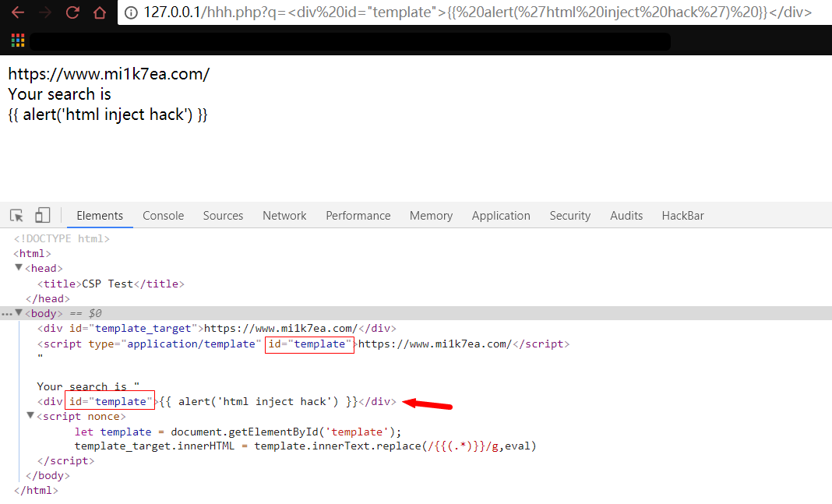This screenshot has width=832, height=504.
Task: Open the HackBar panel tab
Action: point(682,216)
